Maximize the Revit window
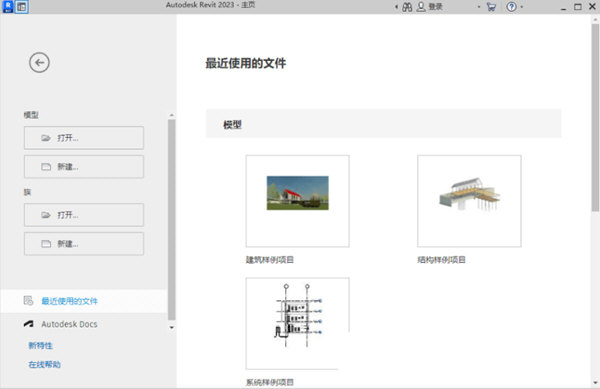This screenshot has width=600, height=389. point(578,7)
